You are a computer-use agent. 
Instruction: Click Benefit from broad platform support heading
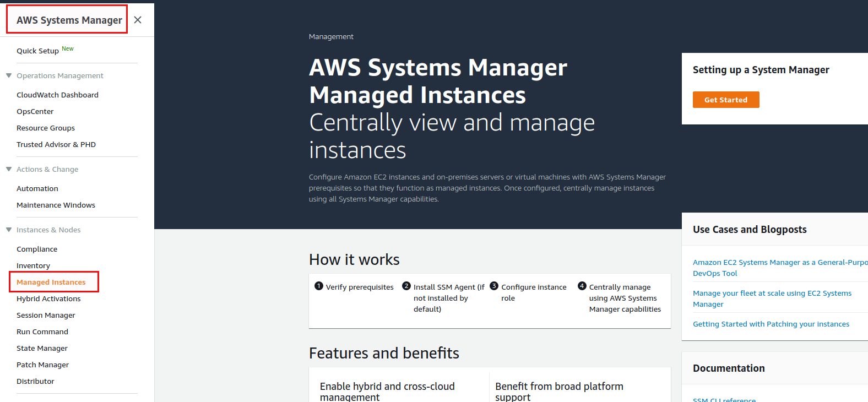click(x=559, y=391)
